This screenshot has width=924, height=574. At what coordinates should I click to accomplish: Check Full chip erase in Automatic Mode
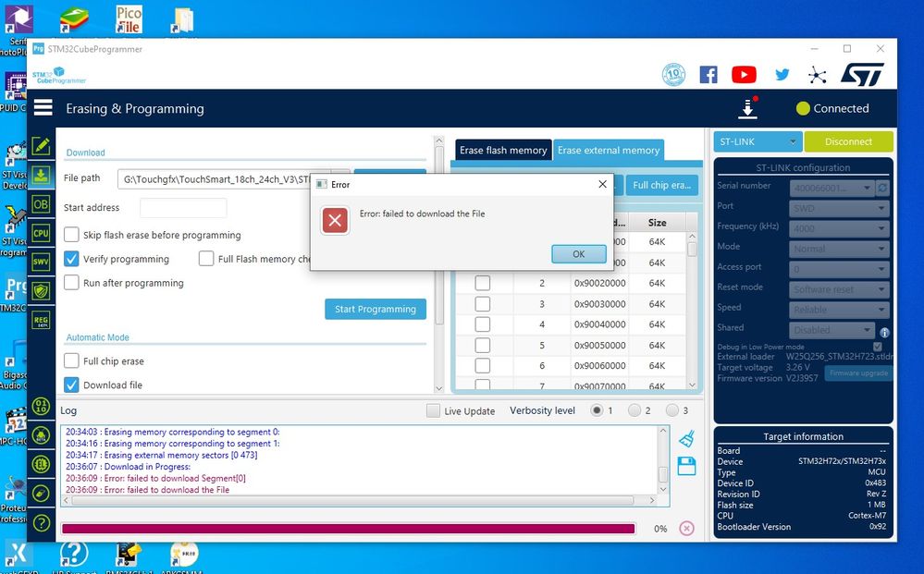pos(71,360)
